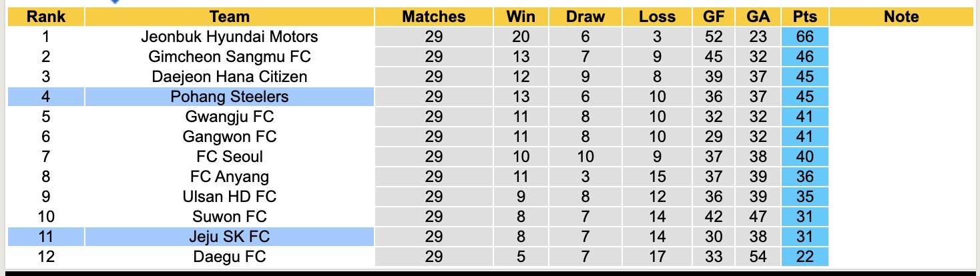Image resolution: width=980 pixels, height=276 pixels.
Task: Click the Gwangju FC team name
Action: [x=229, y=117]
